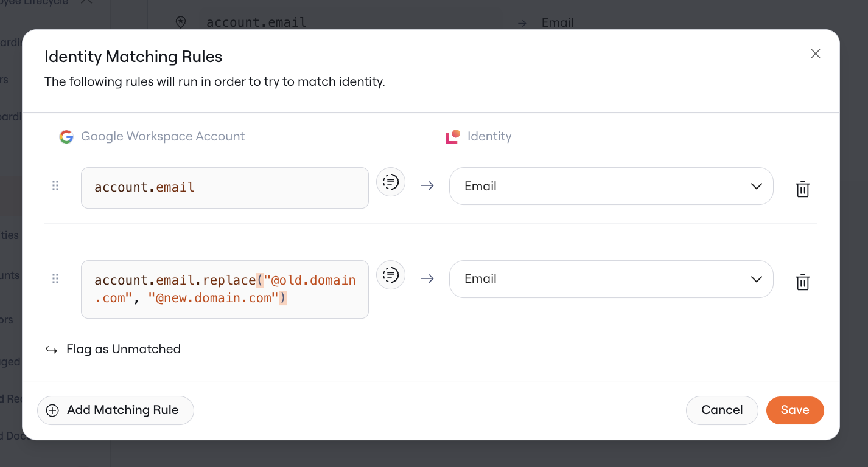The width and height of the screenshot is (868, 467).
Task: Open first rule's Email identity dropdown
Action: click(x=611, y=186)
